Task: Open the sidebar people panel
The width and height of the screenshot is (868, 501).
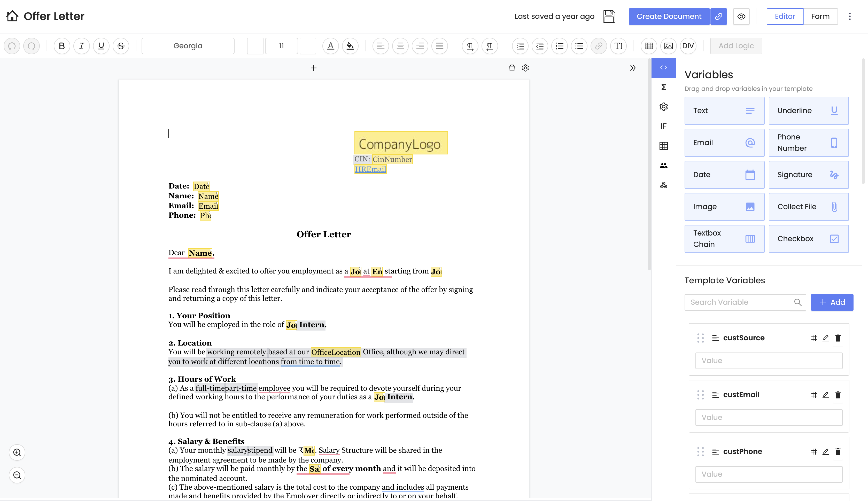Action: (x=664, y=166)
